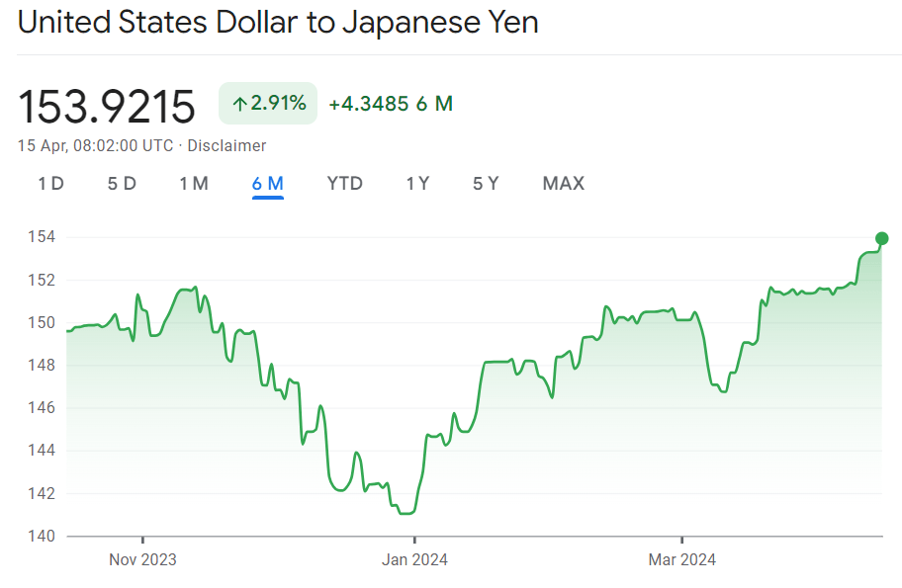Show the MAX time range
Screen dimensions: 902x588
coord(564,184)
